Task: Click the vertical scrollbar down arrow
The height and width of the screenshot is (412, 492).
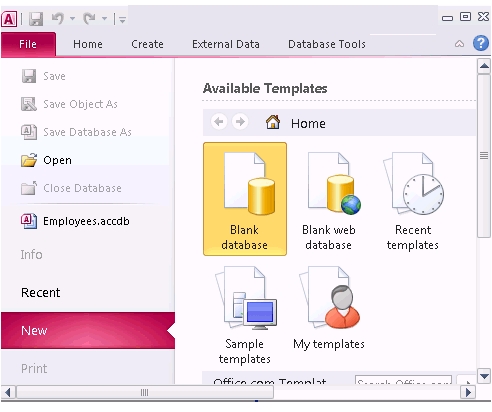Action: 484,377
